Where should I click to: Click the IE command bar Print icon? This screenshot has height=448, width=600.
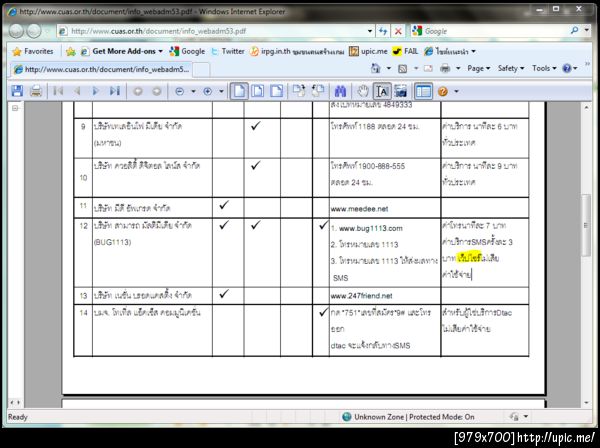point(445,68)
